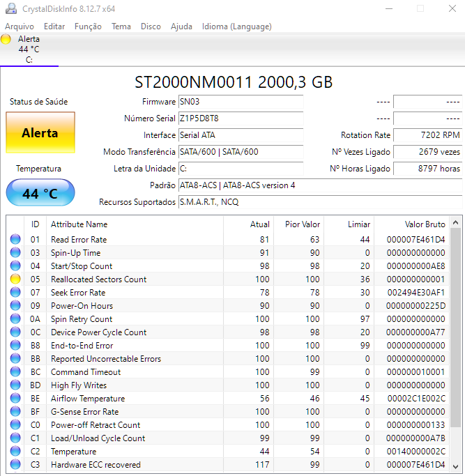Click the Interface field showing Serial ATA

[241, 135]
